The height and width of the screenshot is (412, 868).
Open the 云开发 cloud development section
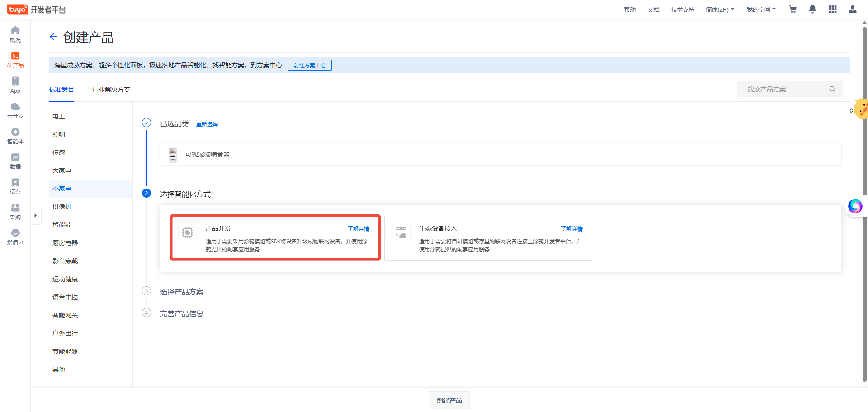pyautogui.click(x=15, y=110)
